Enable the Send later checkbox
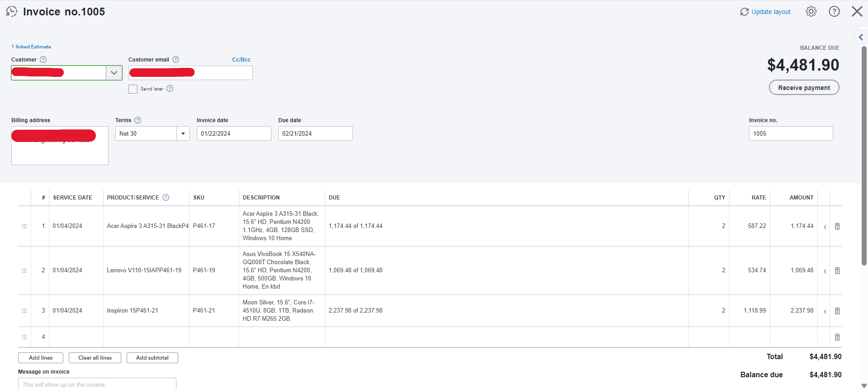 point(133,89)
